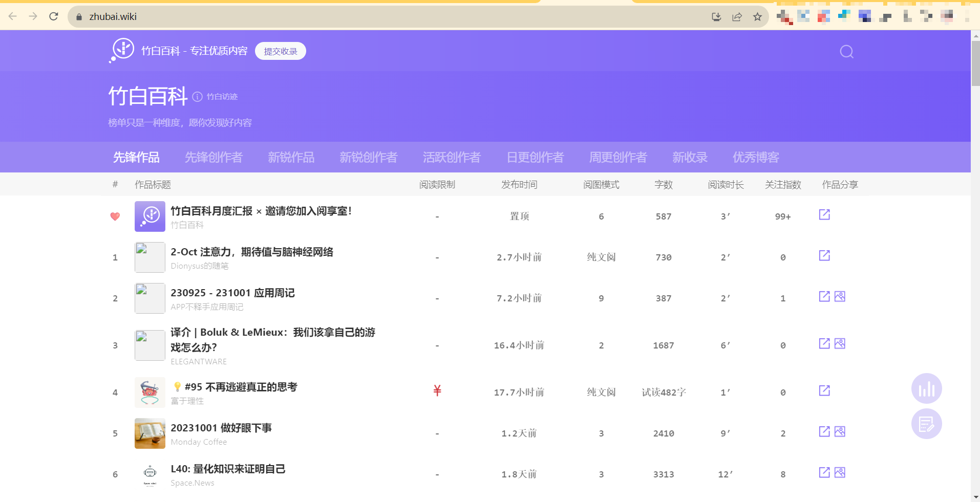Viewport: 980px width, 502px height.
Task: Open the floating bar chart button
Action: pos(926,389)
